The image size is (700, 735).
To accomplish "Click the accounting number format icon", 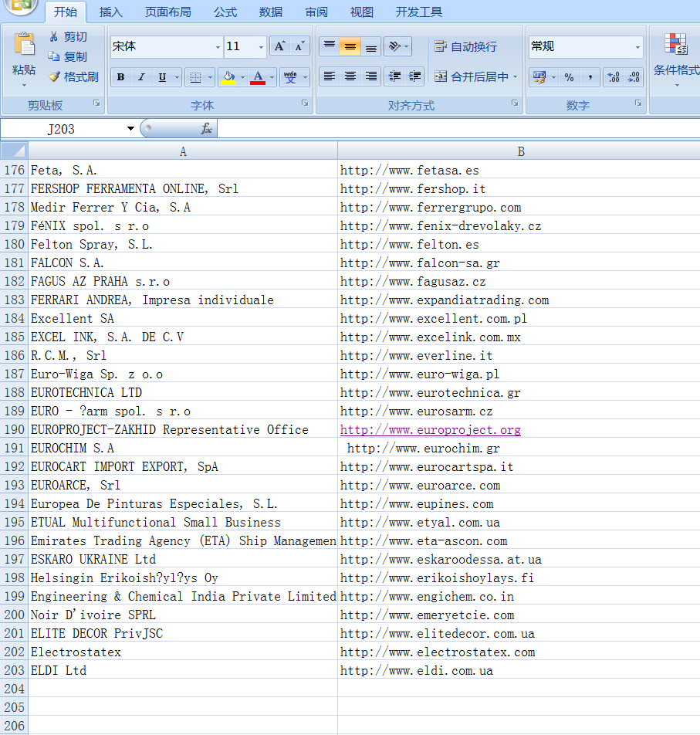I will click(539, 77).
